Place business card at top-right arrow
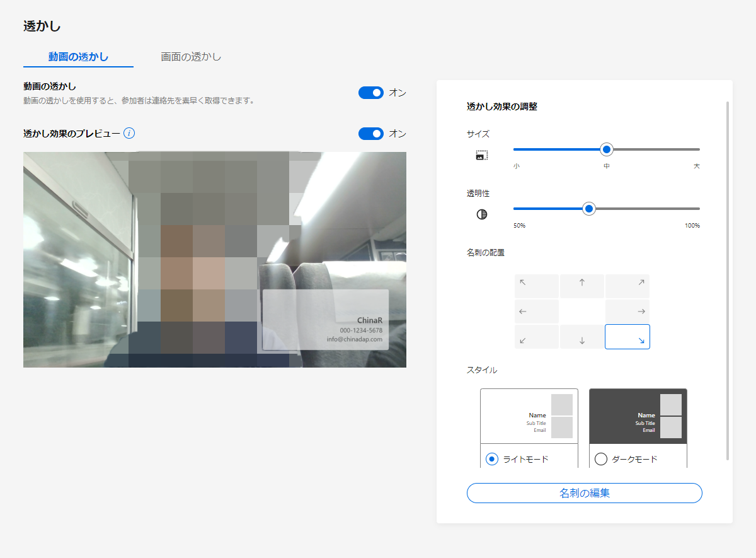The image size is (756, 558). pos(627,286)
